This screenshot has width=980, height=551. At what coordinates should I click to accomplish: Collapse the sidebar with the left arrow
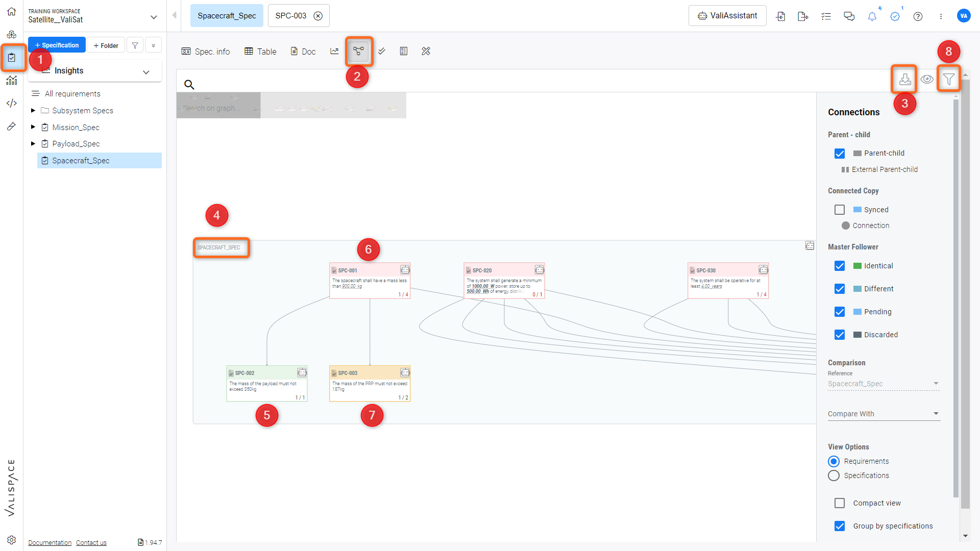click(x=175, y=15)
